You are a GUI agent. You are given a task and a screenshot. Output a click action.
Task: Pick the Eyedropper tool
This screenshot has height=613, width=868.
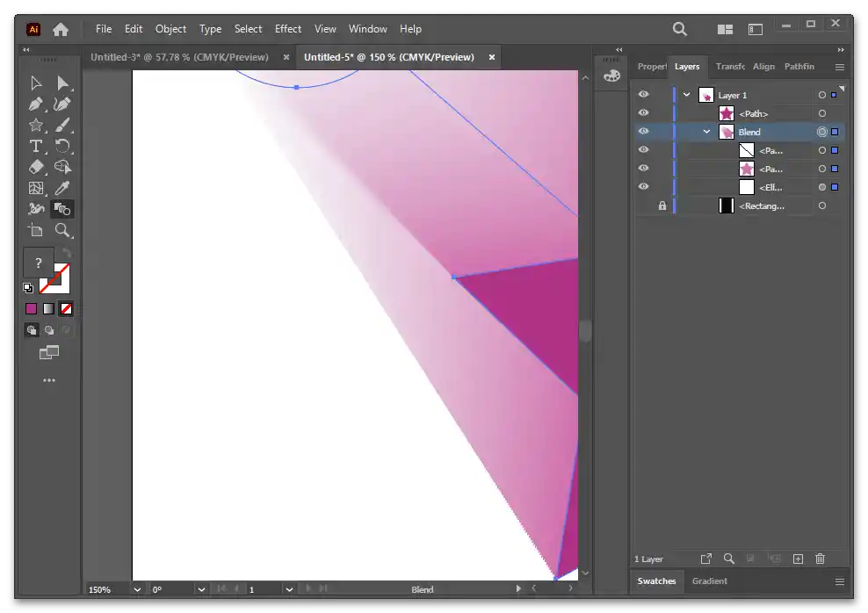(x=62, y=188)
